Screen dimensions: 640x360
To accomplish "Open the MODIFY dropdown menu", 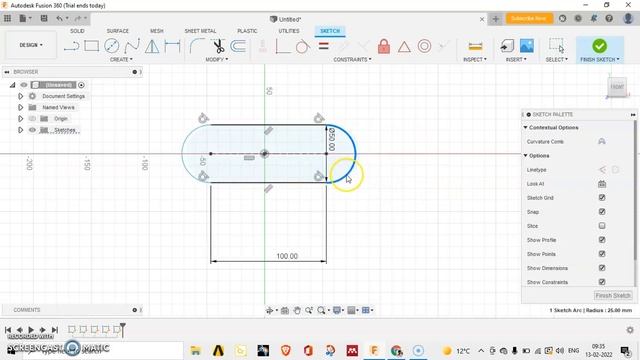I will pos(217,60).
